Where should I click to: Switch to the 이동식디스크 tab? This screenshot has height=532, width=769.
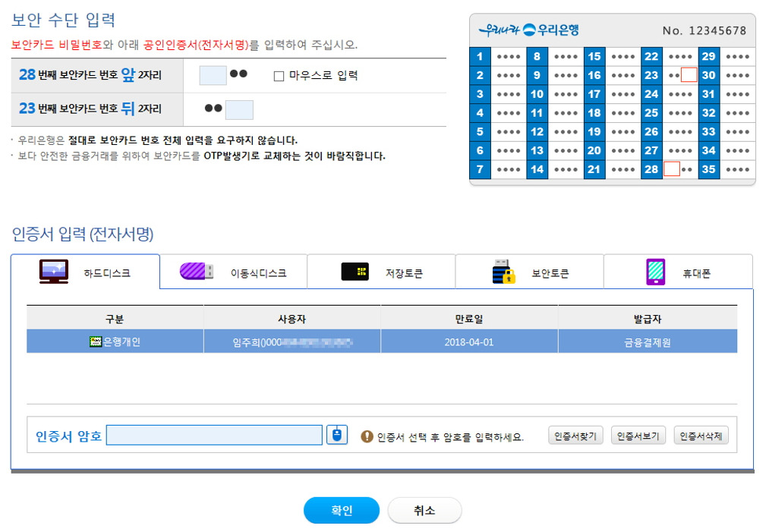233,271
